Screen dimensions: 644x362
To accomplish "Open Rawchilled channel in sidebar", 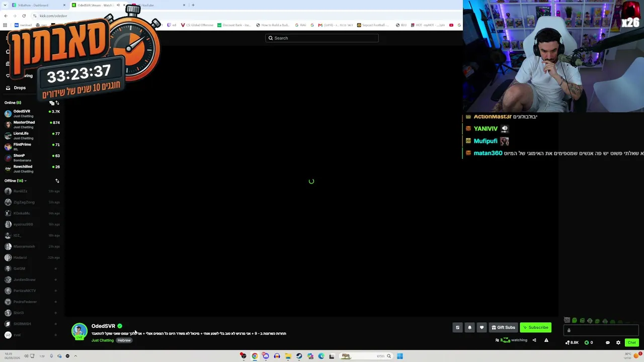I will [32, 169].
